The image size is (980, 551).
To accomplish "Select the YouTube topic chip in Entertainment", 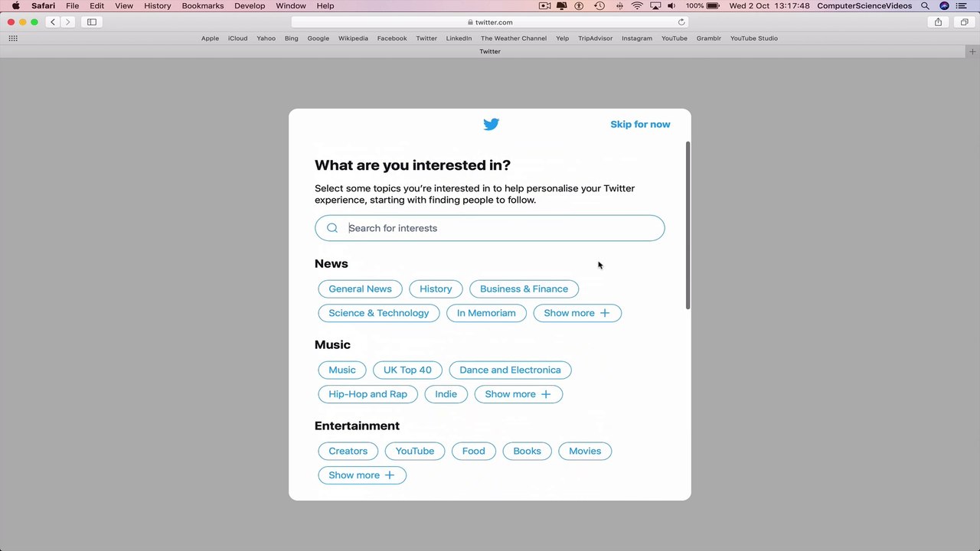I will (415, 452).
